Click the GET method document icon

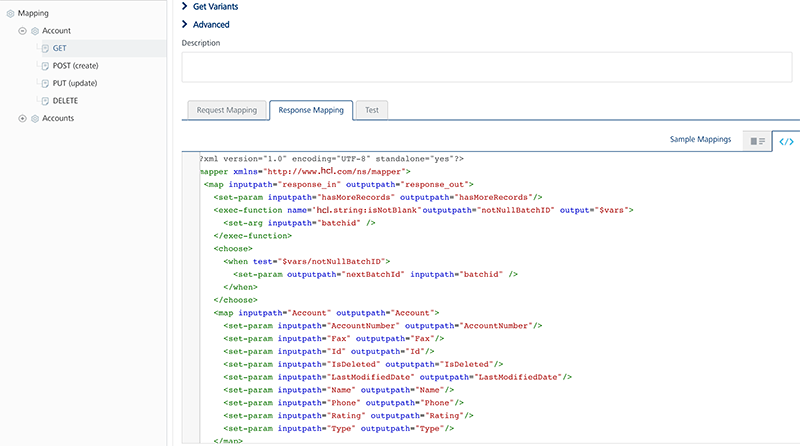point(44,48)
